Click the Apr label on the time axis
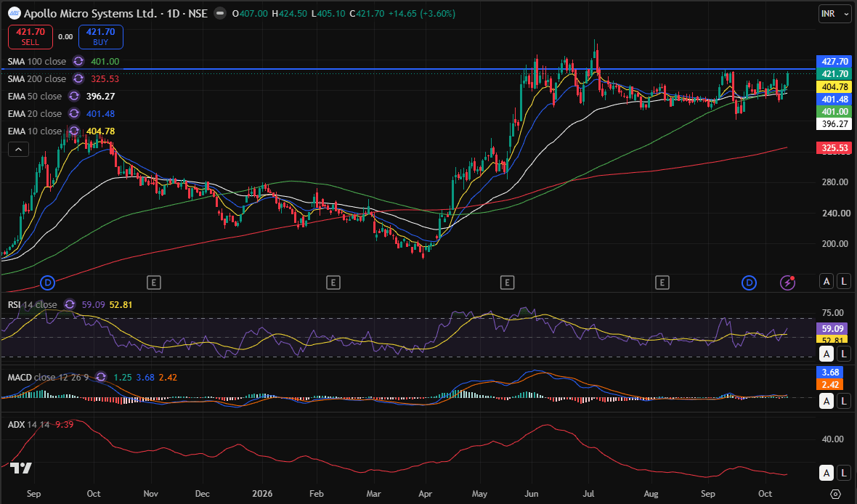 [x=425, y=494]
